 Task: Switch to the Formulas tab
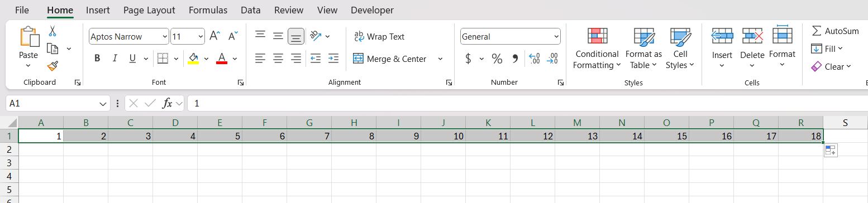point(208,10)
